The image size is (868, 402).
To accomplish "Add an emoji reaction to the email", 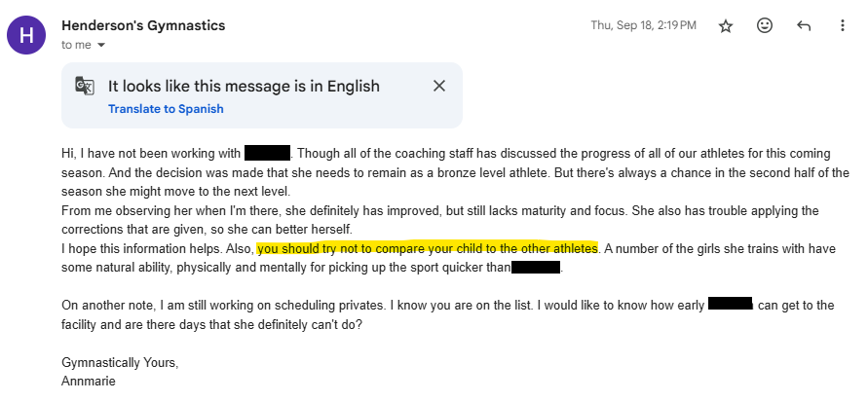I will 765,26.
